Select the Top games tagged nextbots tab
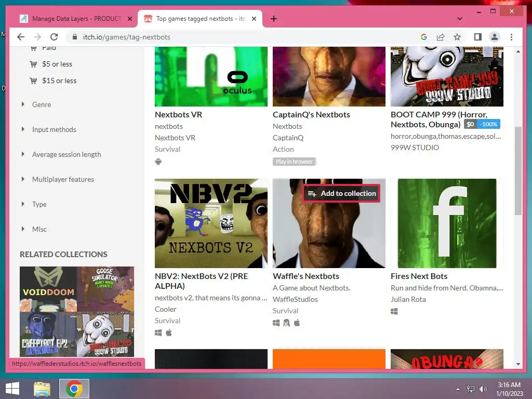 pyautogui.click(x=200, y=19)
